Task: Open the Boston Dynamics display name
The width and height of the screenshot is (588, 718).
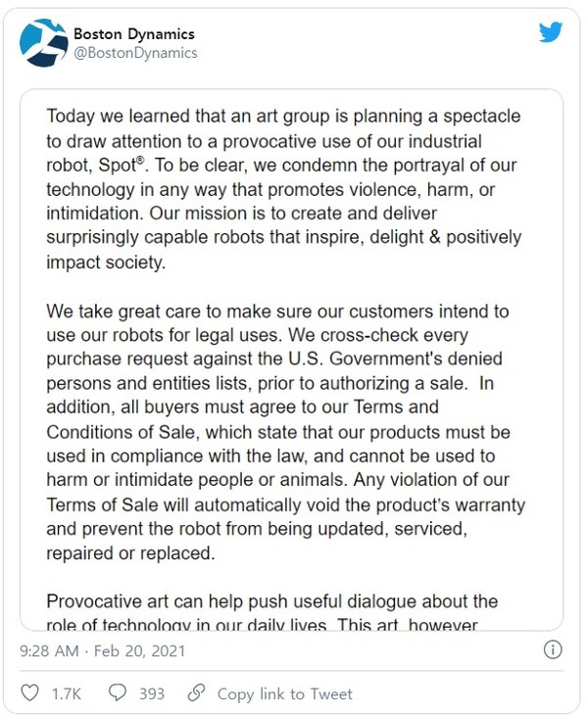Action: (x=134, y=34)
